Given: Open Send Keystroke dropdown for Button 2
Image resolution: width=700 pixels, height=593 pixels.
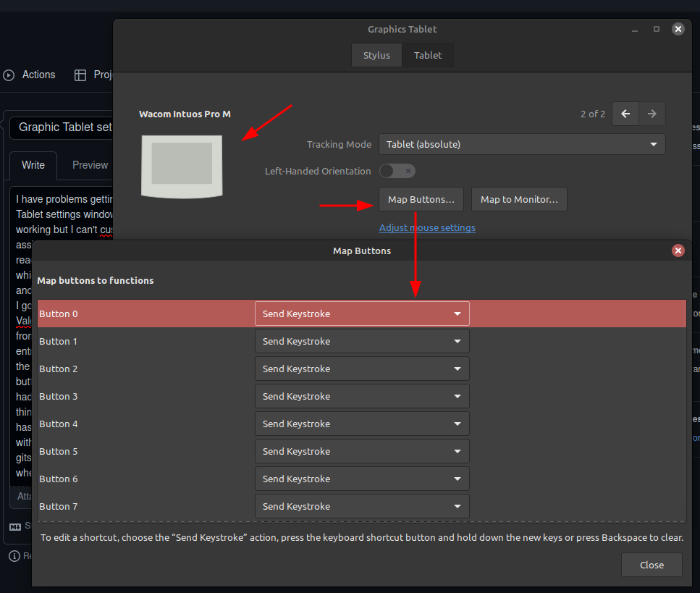Looking at the screenshot, I should pos(361,369).
